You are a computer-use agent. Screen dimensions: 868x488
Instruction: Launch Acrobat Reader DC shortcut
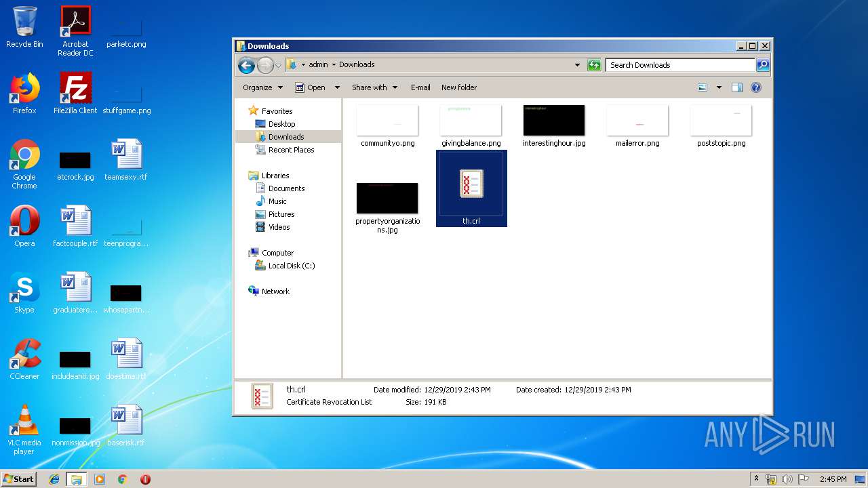[x=75, y=31]
